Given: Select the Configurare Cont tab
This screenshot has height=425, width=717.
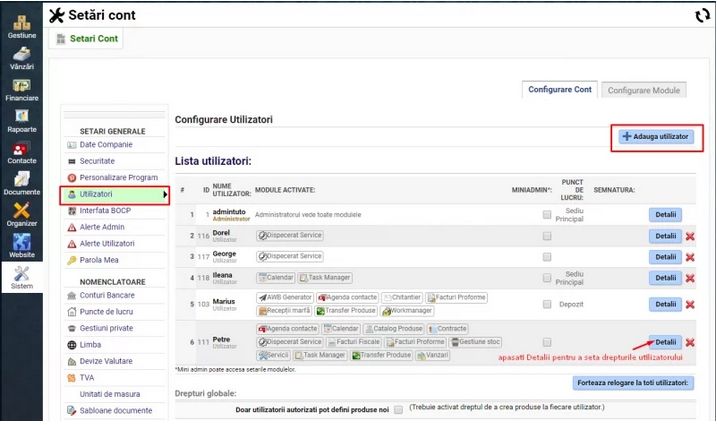Looking at the screenshot, I should (x=561, y=90).
